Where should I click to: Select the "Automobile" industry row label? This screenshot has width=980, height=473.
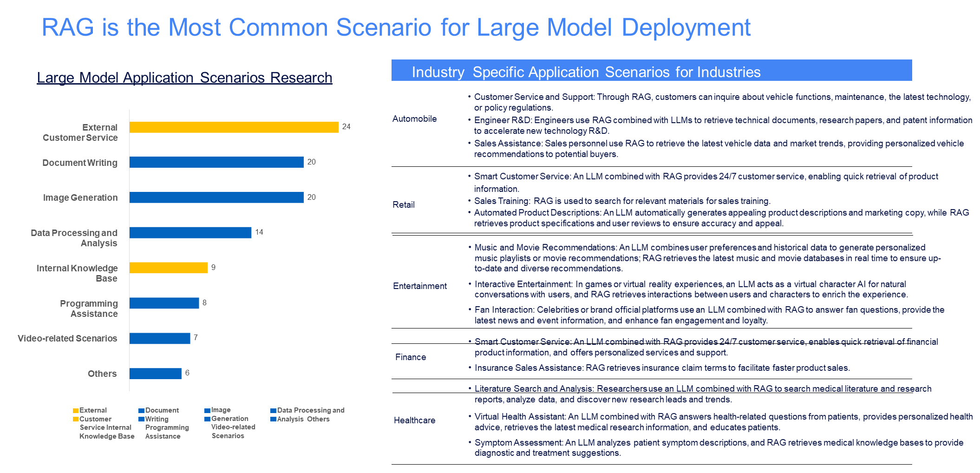[415, 119]
